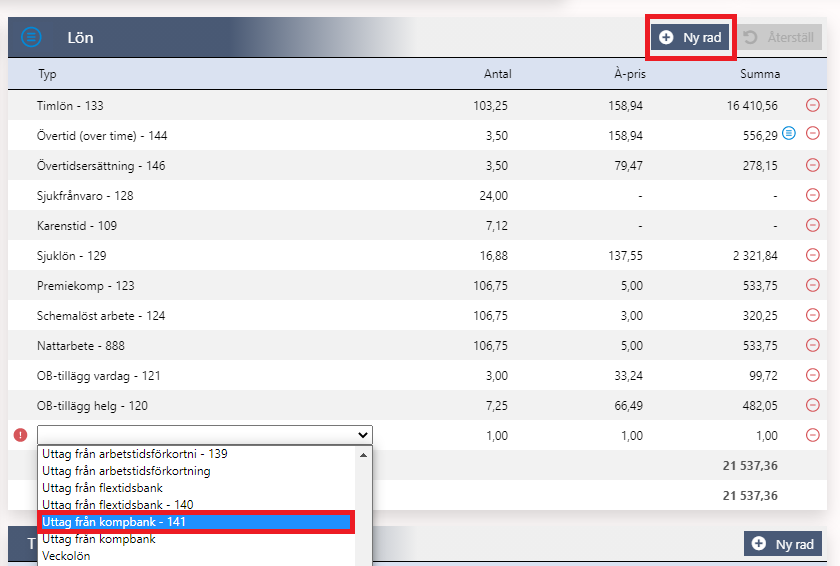The width and height of the screenshot is (840, 566).
Task: Select Uttag från kompbank - 141 option
Action: pos(196,522)
